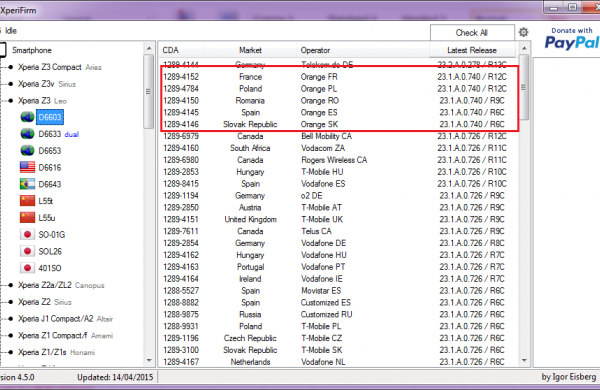Sort by the Market column header
Image resolution: width=600 pixels, height=390 pixels.
click(250, 50)
